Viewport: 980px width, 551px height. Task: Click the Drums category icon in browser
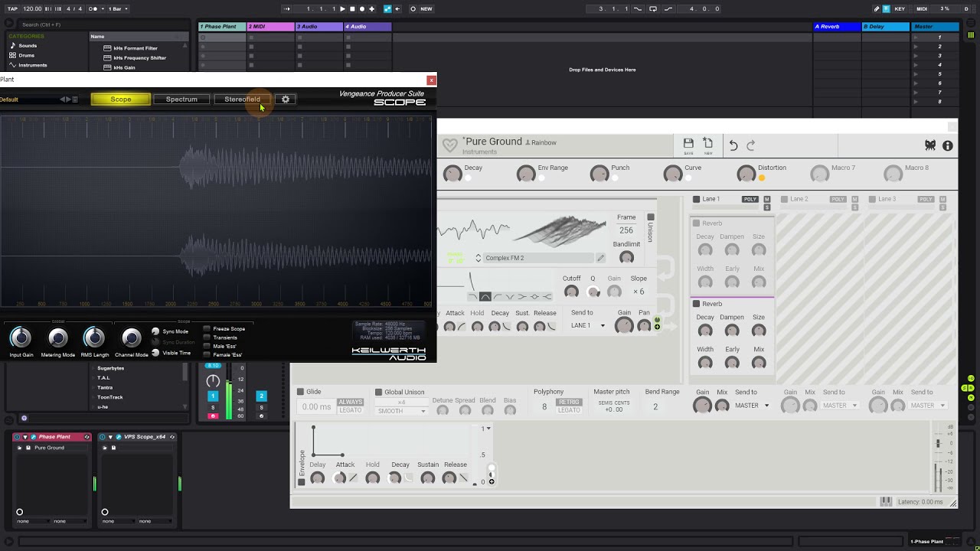12,55
